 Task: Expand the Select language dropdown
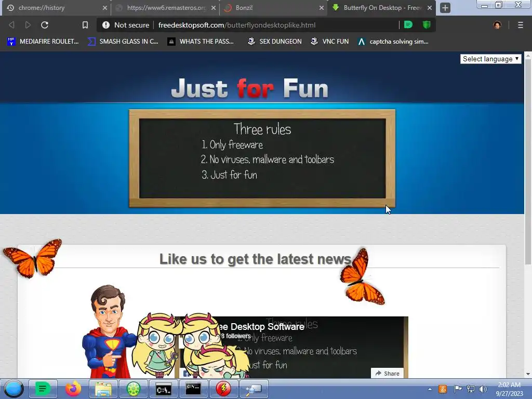click(490, 59)
